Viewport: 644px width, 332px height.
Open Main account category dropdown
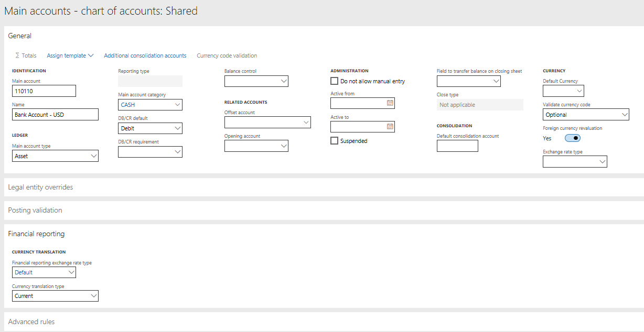pos(177,105)
